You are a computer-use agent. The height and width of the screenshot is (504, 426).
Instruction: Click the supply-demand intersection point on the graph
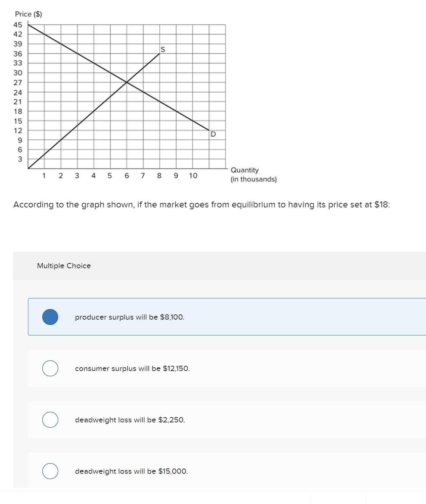tap(127, 82)
